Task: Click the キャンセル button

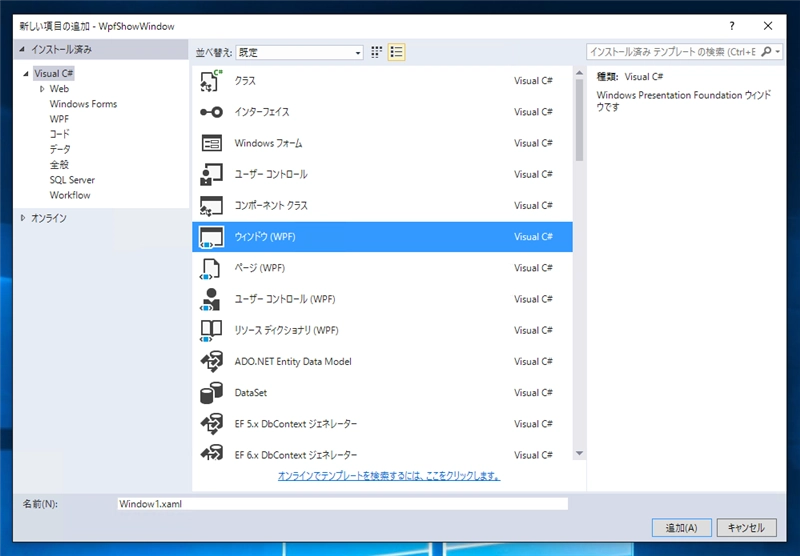Action: click(x=746, y=528)
